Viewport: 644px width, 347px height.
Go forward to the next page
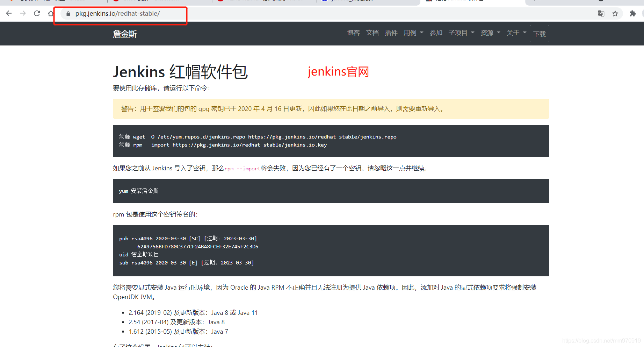(x=23, y=13)
